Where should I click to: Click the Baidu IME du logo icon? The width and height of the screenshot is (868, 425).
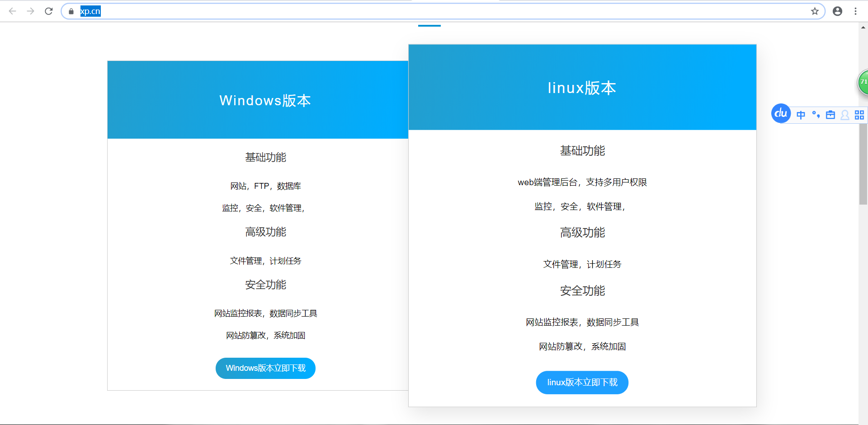point(780,113)
